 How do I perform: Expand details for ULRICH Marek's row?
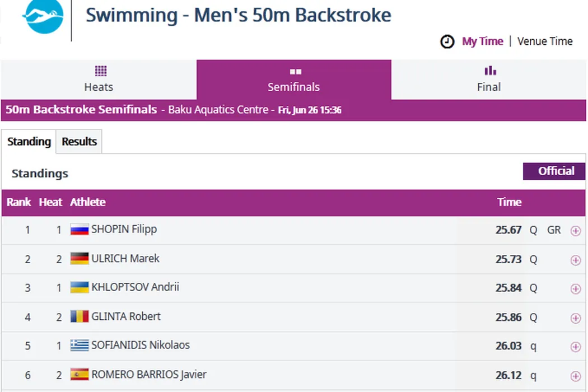pyautogui.click(x=575, y=260)
